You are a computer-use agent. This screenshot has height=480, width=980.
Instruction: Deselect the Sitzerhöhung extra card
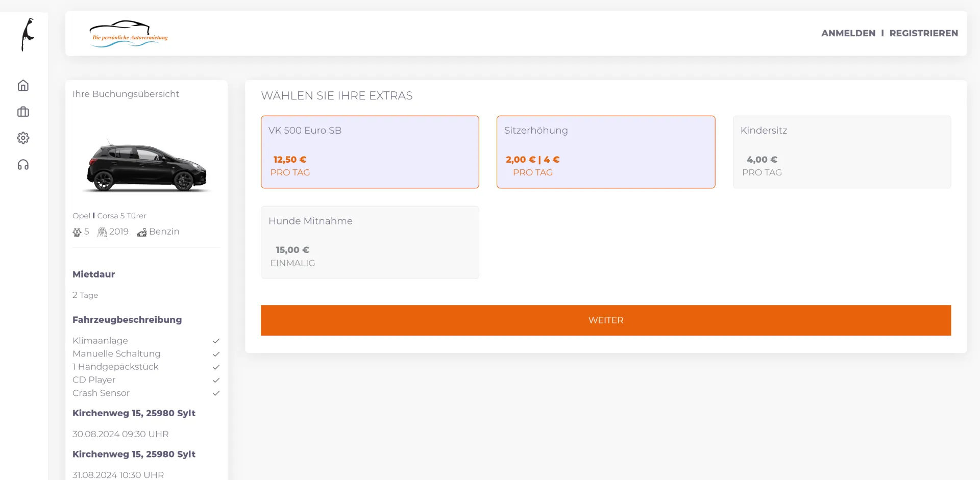(x=606, y=152)
